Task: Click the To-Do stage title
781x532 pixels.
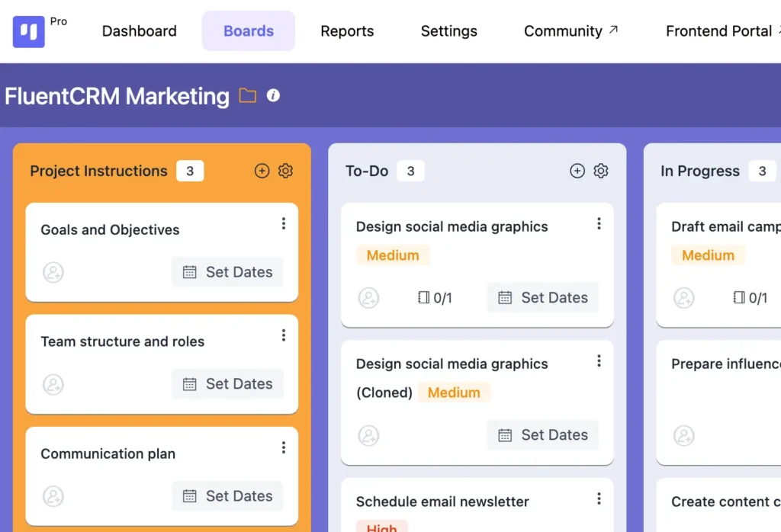Action: tap(367, 171)
